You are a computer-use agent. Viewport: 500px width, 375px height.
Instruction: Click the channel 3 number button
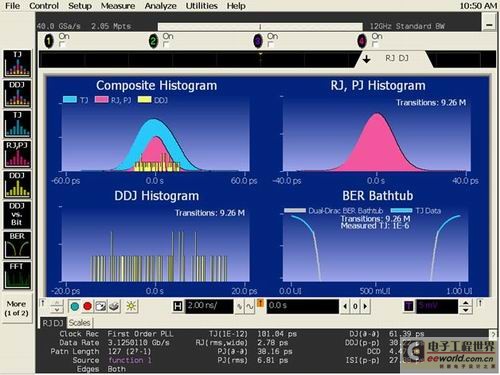pos(258,41)
